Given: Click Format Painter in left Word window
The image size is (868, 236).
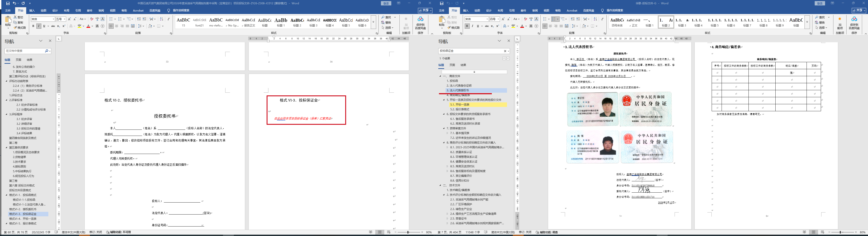Looking at the screenshot, I should (20, 28).
